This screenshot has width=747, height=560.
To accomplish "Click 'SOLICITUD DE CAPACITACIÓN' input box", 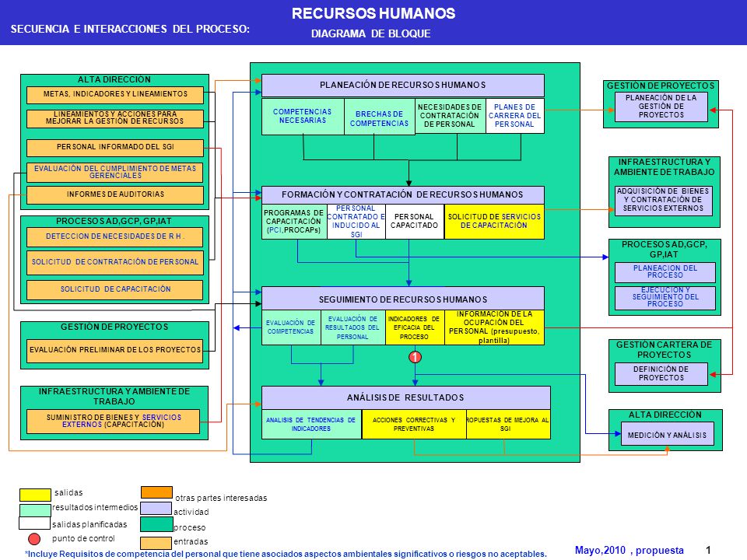I will coord(115,289).
